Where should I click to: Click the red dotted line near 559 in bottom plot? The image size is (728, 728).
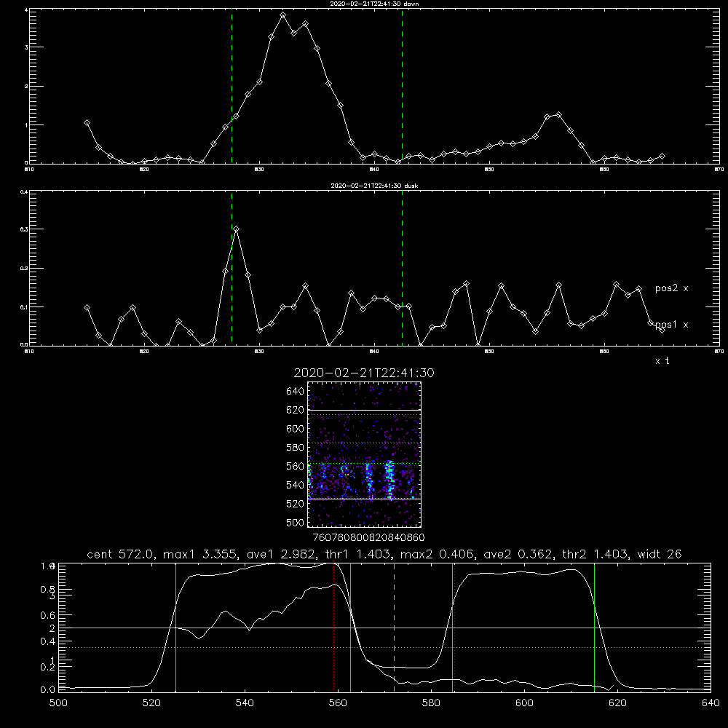(x=334, y=628)
